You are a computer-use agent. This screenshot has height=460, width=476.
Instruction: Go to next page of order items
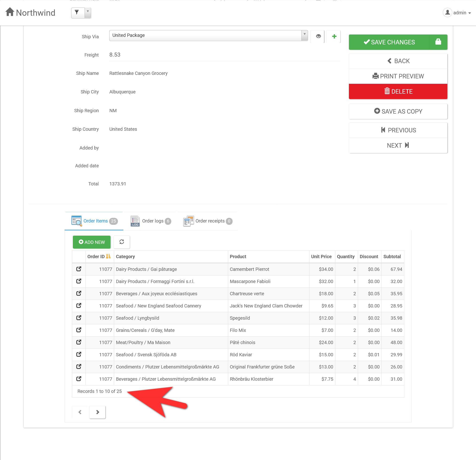(x=98, y=412)
